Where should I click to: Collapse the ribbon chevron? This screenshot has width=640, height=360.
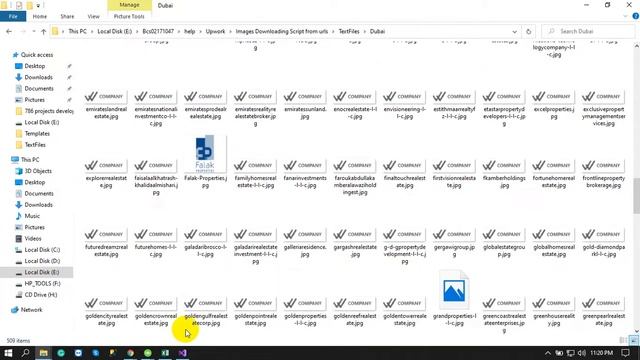[625, 16]
